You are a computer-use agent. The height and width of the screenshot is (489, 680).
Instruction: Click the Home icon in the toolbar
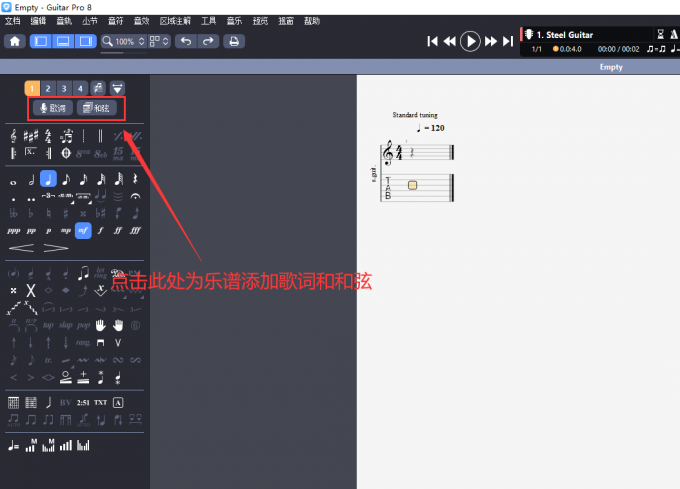14,41
